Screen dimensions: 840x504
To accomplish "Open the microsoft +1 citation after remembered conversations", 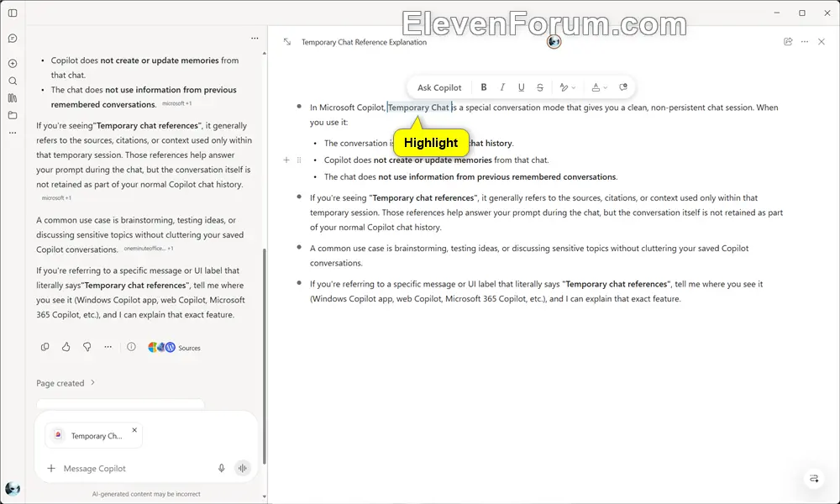I will pos(176,103).
